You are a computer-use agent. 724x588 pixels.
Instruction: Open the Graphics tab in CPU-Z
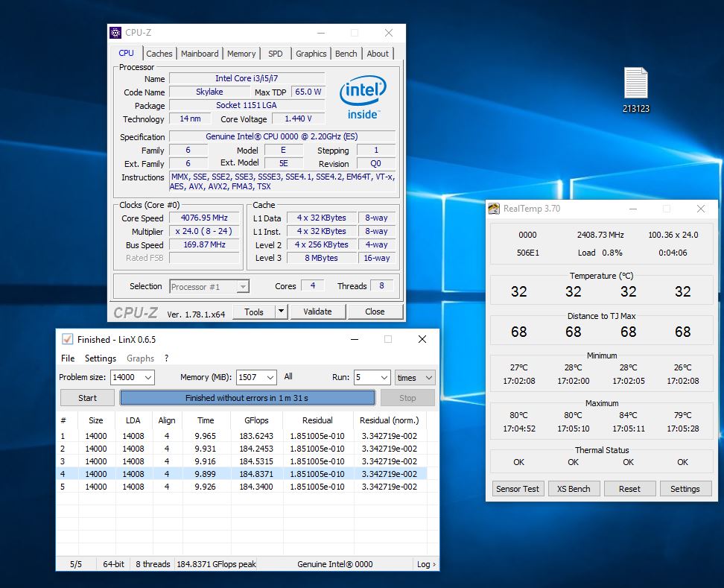click(x=311, y=54)
